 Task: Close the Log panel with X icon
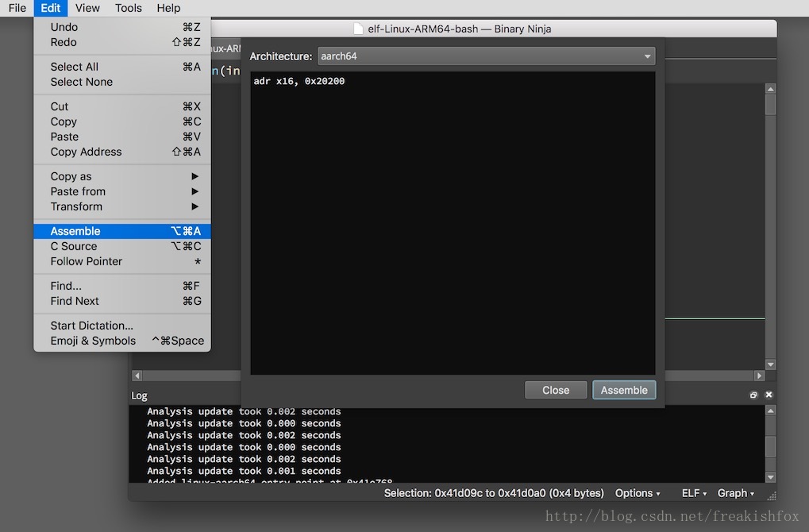(769, 395)
